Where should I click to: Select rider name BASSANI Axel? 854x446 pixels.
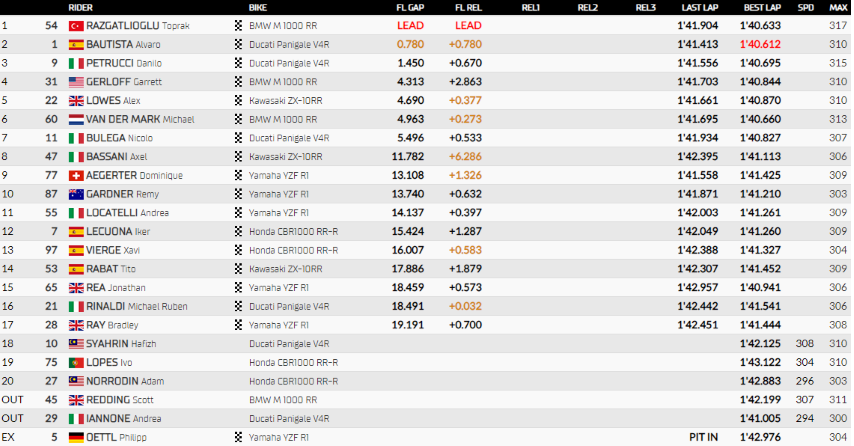pos(117,157)
